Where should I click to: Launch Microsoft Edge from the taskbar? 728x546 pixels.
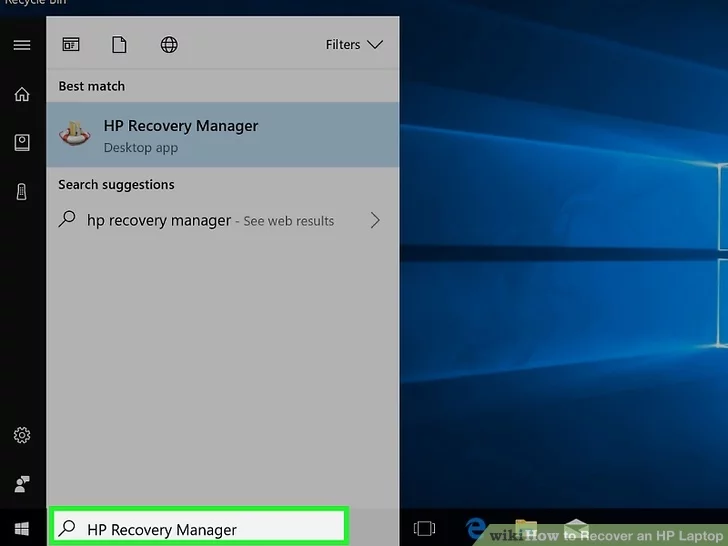(x=476, y=528)
